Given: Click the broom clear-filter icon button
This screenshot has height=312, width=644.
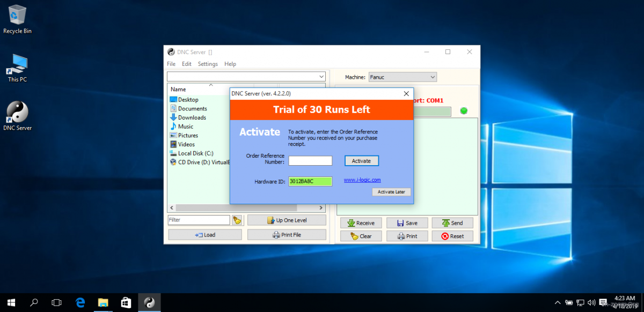Looking at the screenshot, I should pyautogui.click(x=237, y=220).
